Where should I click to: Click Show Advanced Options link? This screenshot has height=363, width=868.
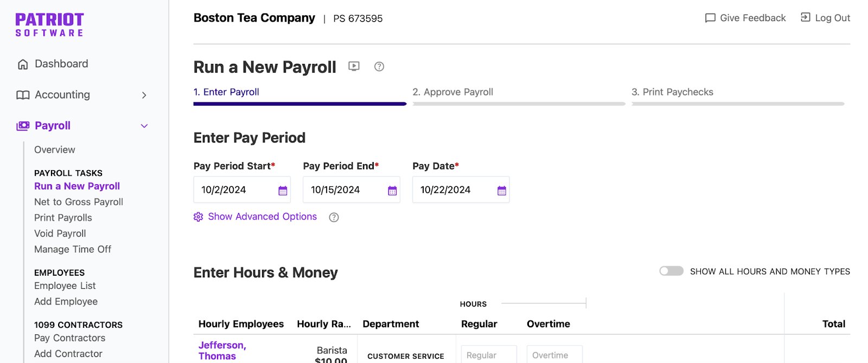pos(262,216)
